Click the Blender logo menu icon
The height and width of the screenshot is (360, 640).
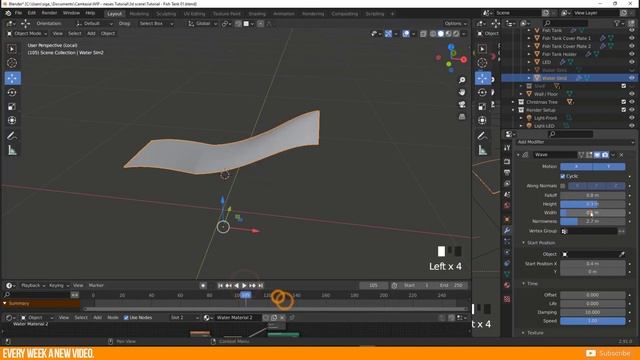tap(8, 13)
